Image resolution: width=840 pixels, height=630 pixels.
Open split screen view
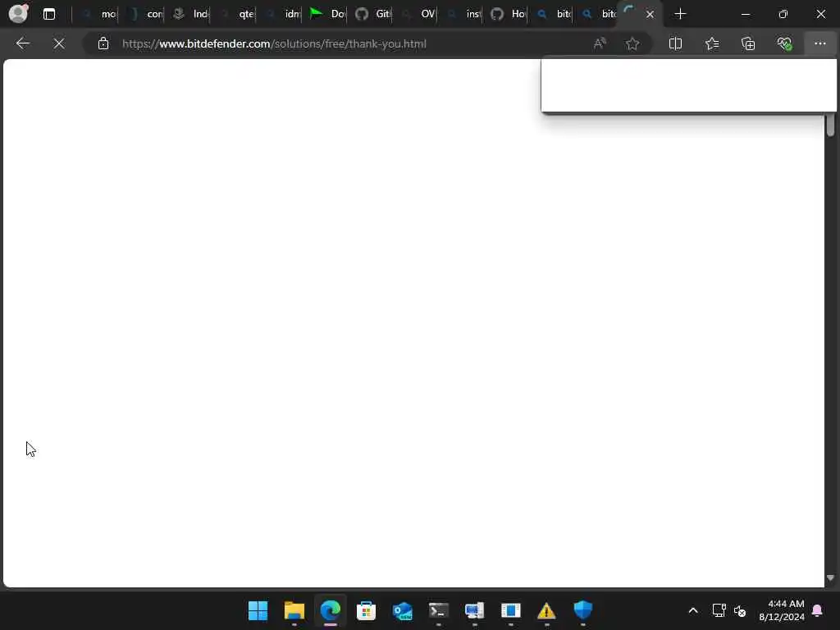[x=676, y=43]
